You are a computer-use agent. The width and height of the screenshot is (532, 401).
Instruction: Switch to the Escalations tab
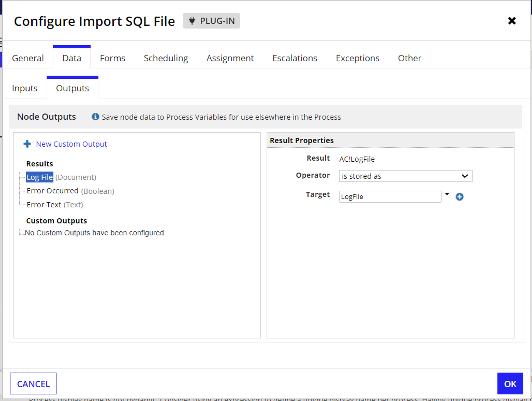[295, 58]
